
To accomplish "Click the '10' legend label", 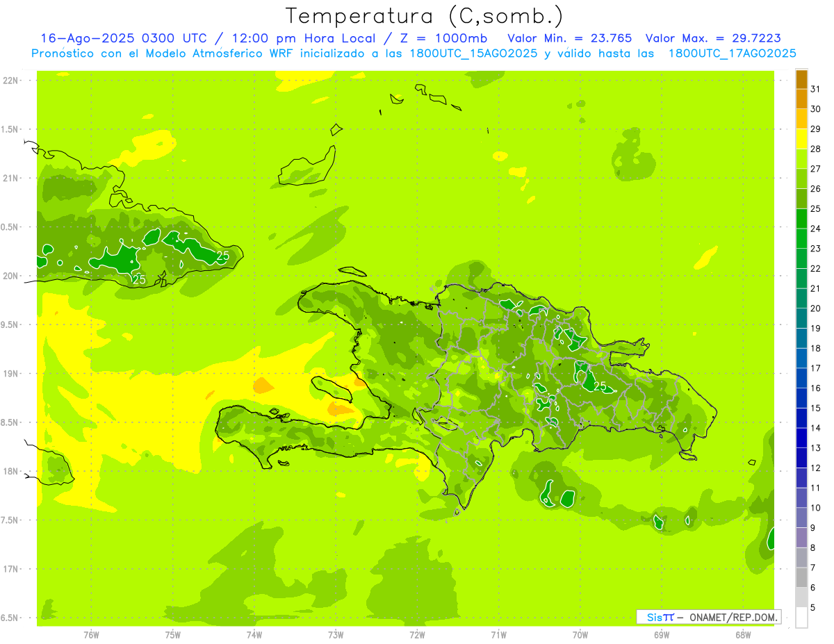I will tap(816, 508).
